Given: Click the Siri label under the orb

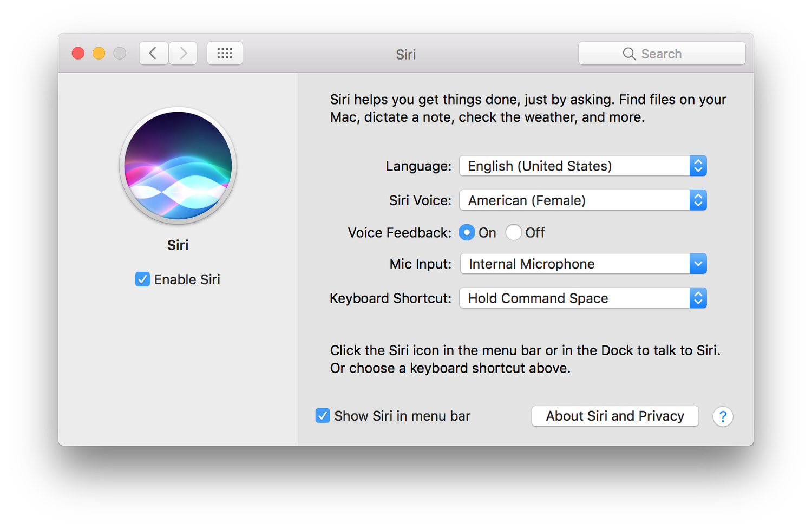Looking at the screenshot, I should click(178, 245).
